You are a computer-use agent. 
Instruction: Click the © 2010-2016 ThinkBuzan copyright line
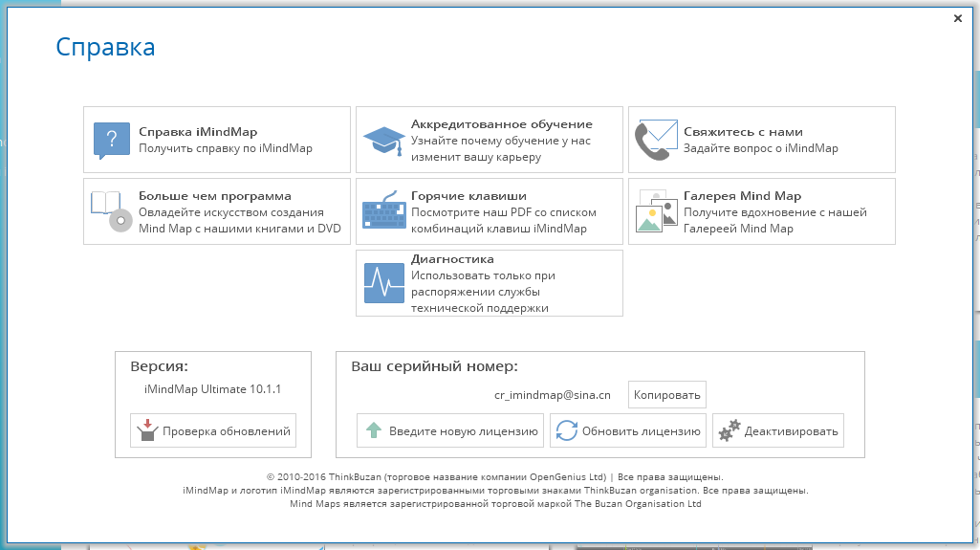495,477
